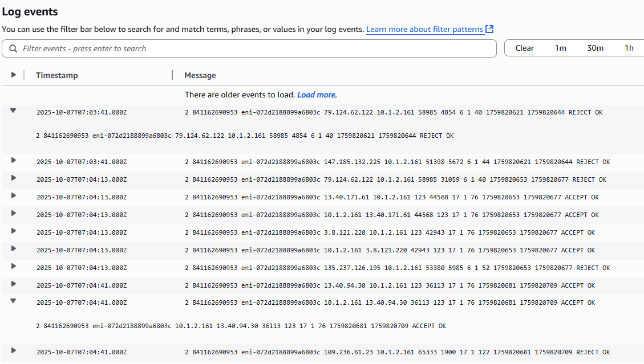The image size is (644, 364).
Task: Expand event from 13.40.171.61 to 10.1.2.161
Action: (14, 197)
